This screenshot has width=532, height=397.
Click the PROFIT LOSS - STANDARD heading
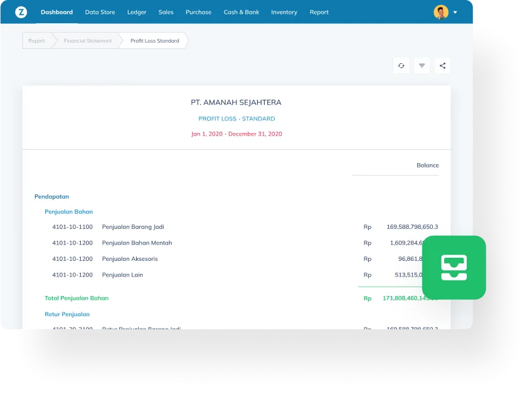[237, 119]
